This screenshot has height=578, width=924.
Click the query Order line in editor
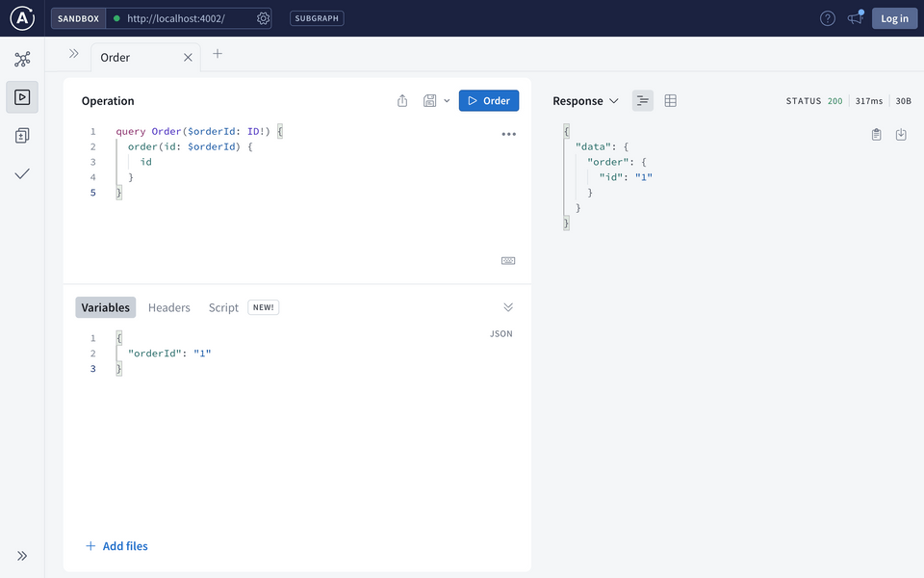tap(199, 132)
